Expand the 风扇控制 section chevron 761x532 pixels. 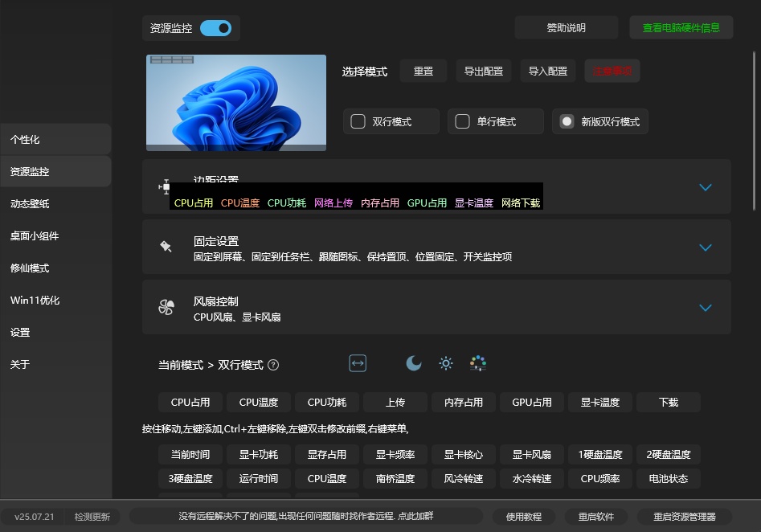(706, 308)
